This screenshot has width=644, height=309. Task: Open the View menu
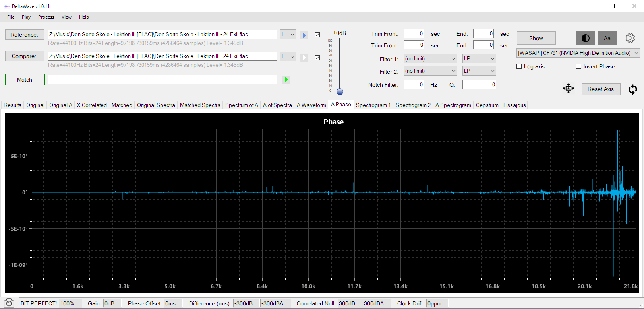tap(66, 17)
